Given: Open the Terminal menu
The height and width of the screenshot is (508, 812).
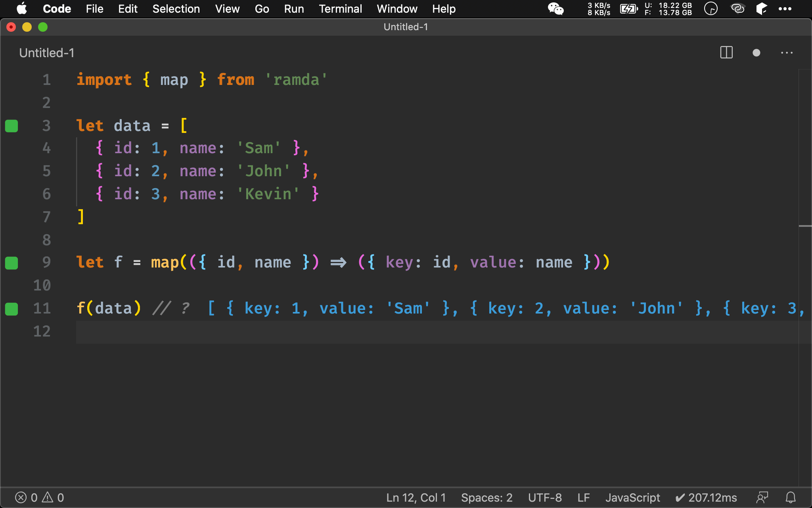Looking at the screenshot, I should (x=340, y=9).
